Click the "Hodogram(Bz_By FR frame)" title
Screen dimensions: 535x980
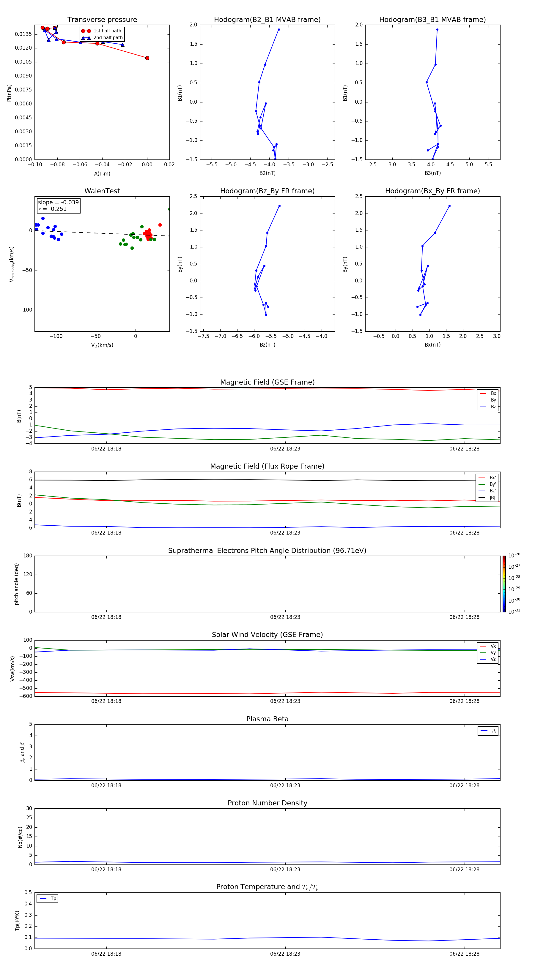[267, 191]
